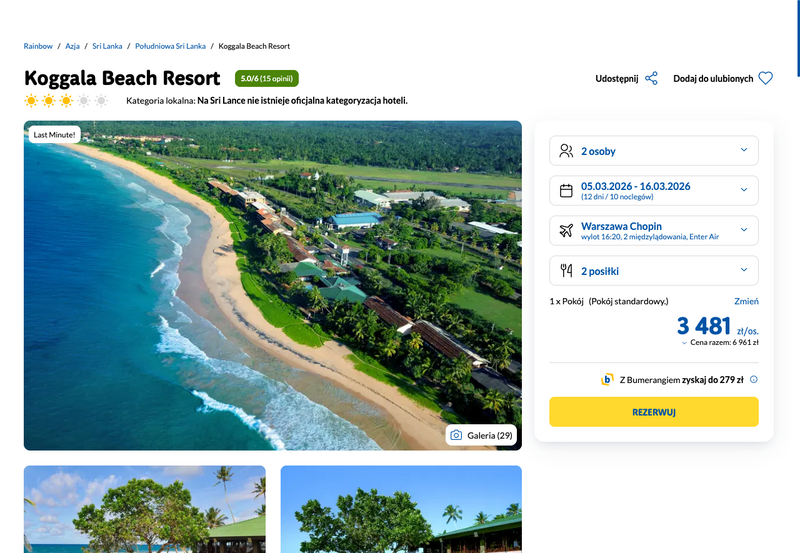Open the 2 posiłki meals dropdown

coord(654,270)
